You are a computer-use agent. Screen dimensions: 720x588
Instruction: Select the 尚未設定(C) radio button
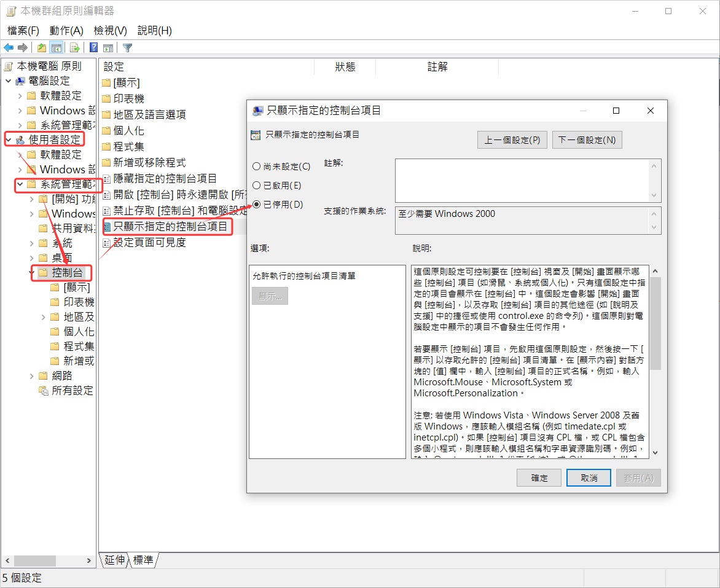257,167
